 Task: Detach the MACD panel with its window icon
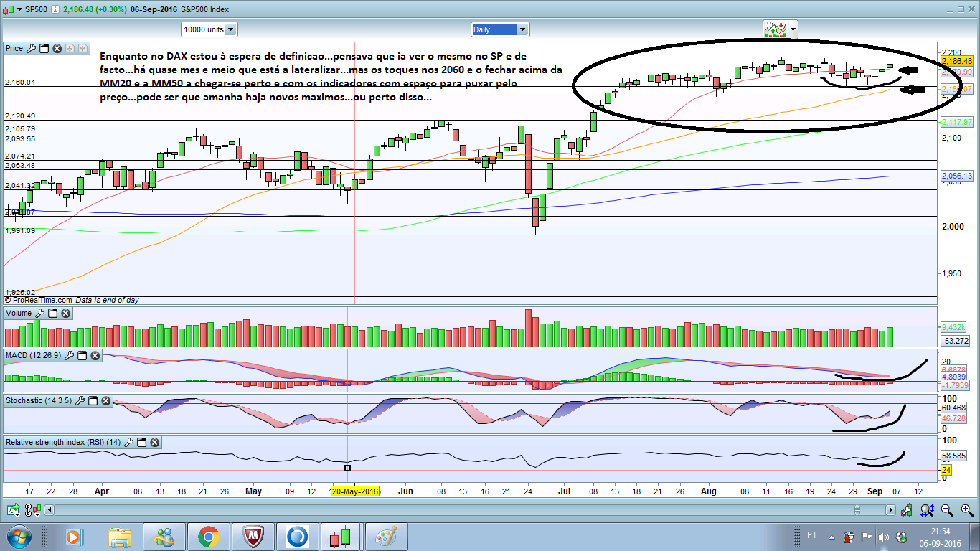(82, 356)
